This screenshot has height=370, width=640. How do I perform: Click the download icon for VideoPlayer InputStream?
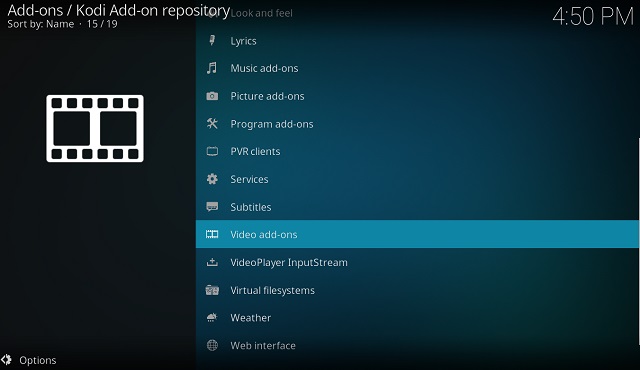[212, 262]
